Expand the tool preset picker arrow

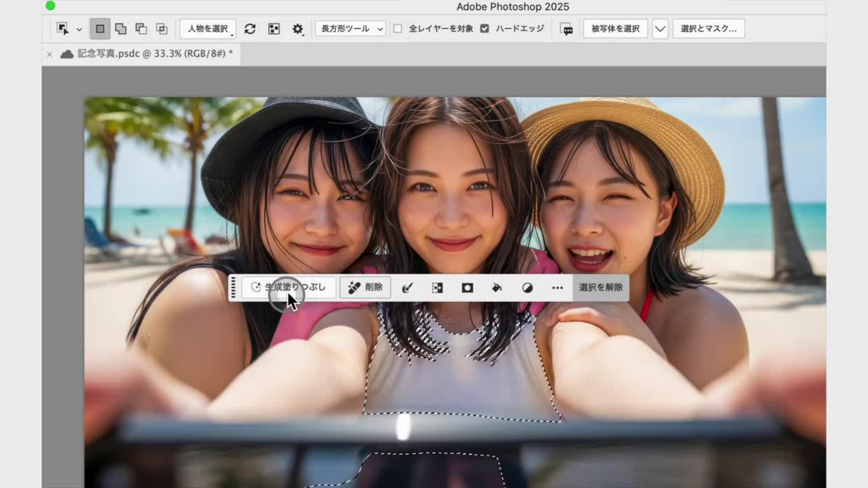(79, 29)
